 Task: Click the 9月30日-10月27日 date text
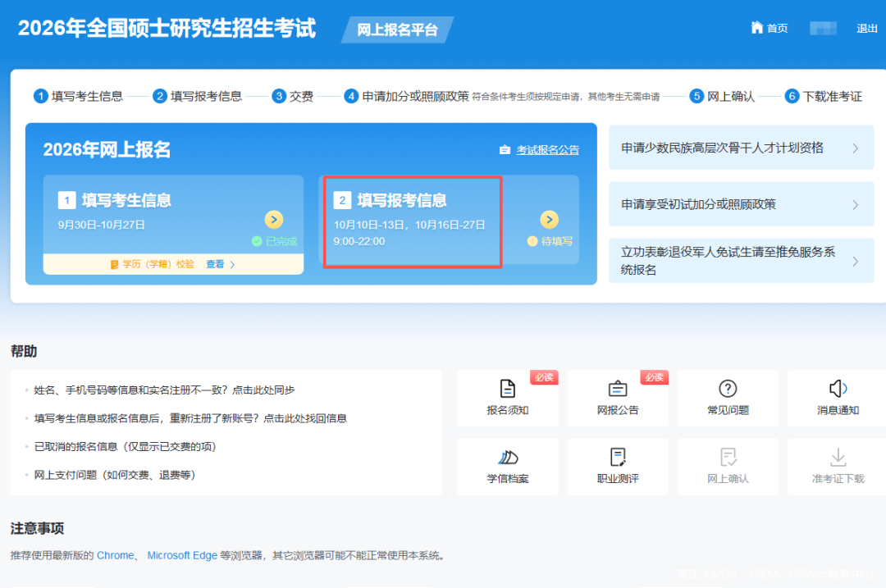coord(101,225)
